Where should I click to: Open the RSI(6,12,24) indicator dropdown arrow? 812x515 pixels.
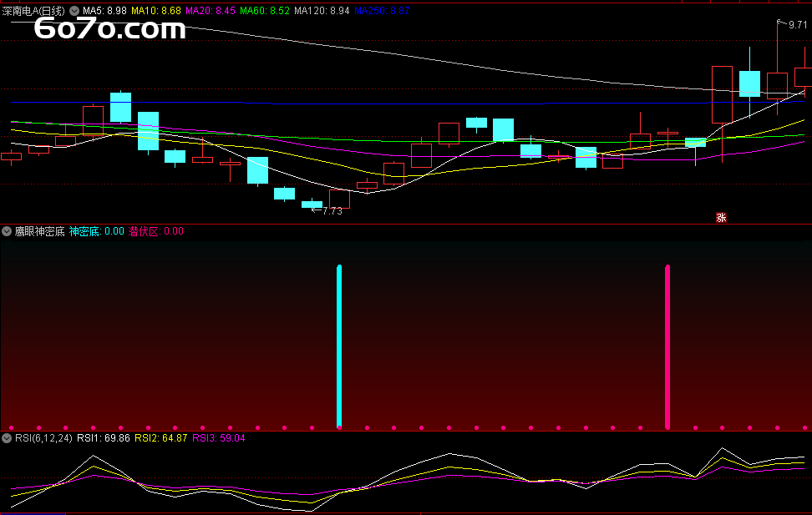[x=7, y=438]
